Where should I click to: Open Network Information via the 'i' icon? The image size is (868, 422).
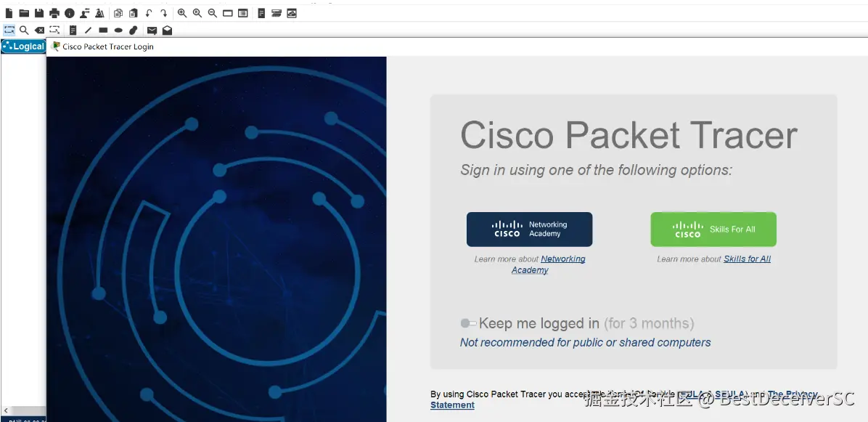tap(69, 13)
